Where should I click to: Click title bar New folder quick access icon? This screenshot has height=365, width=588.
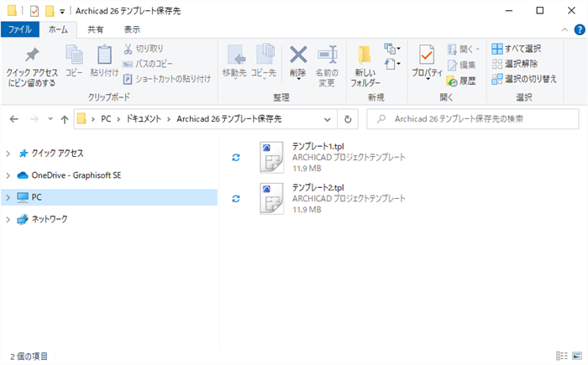point(50,11)
